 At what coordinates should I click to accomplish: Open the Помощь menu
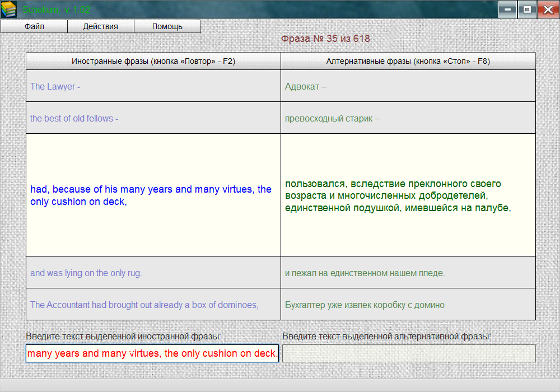tap(167, 26)
